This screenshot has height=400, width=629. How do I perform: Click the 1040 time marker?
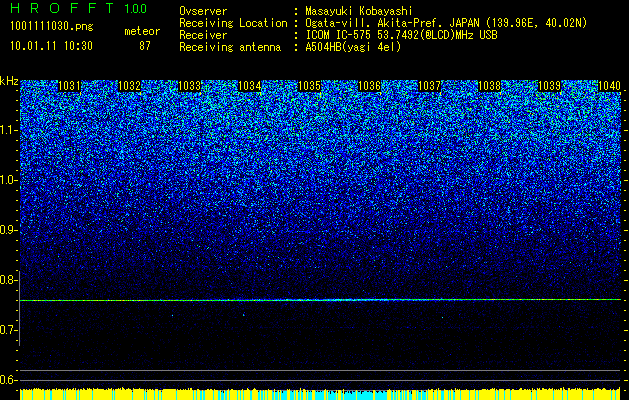(609, 86)
